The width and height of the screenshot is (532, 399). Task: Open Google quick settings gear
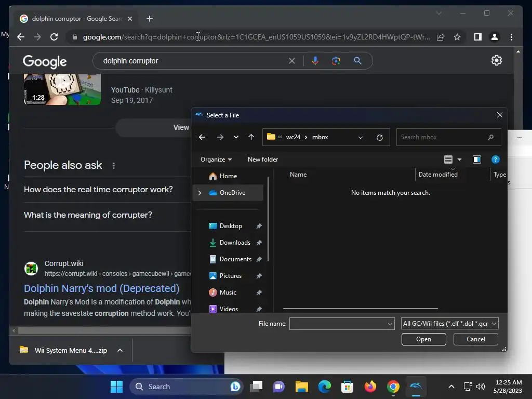coord(496,60)
